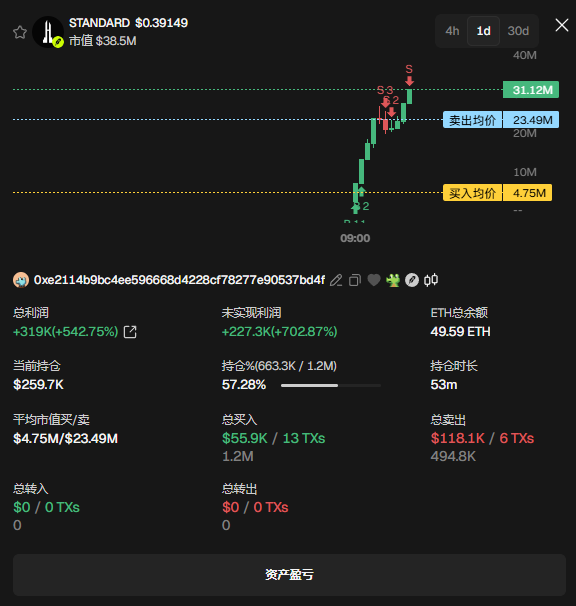Viewport: 576px width, 606px height.
Task: Click the 总转入 $0 / 0 TXs value
Action: [46, 507]
